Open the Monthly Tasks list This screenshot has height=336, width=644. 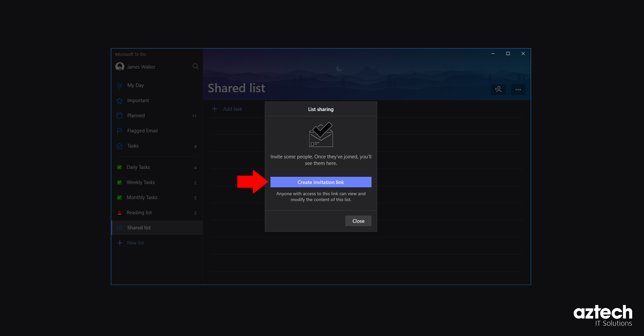tap(142, 197)
